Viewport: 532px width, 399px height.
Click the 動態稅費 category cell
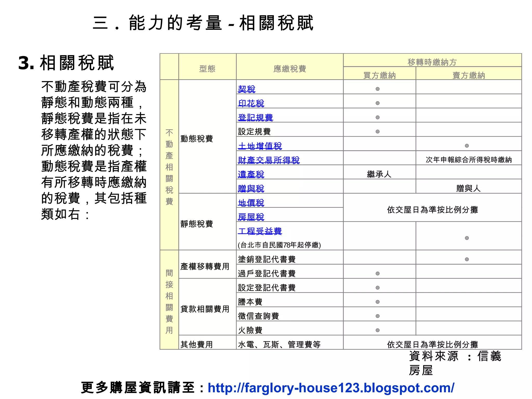coord(207,136)
